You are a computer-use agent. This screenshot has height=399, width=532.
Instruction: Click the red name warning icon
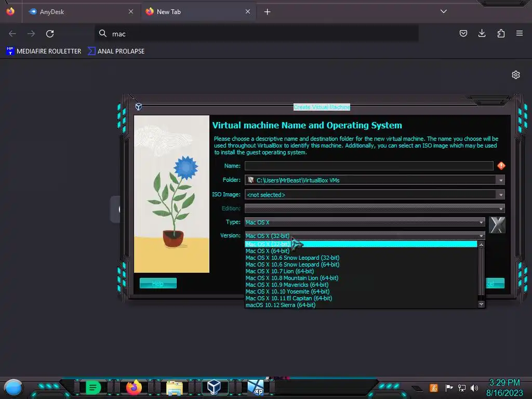click(501, 166)
